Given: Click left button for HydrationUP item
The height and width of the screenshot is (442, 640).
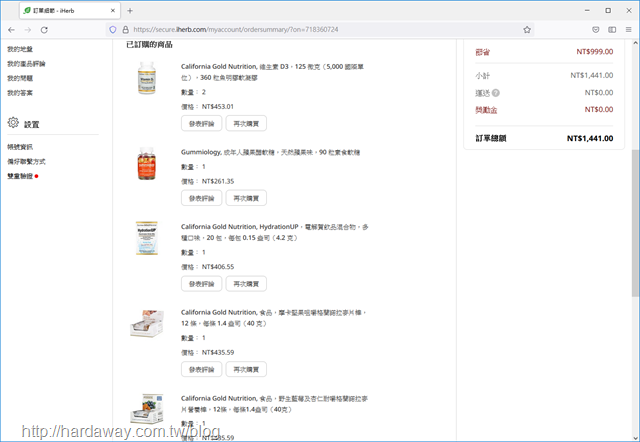Looking at the screenshot, I should pos(202,284).
